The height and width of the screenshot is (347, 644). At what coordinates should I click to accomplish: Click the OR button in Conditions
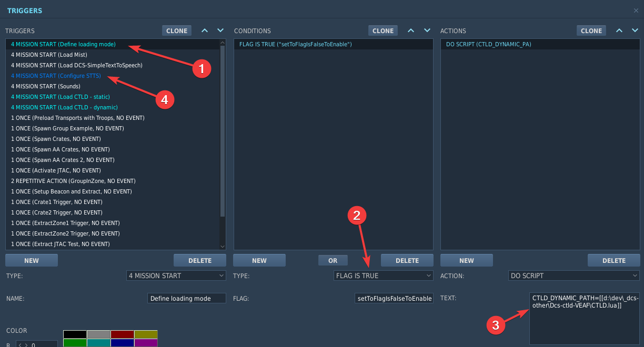pos(333,260)
